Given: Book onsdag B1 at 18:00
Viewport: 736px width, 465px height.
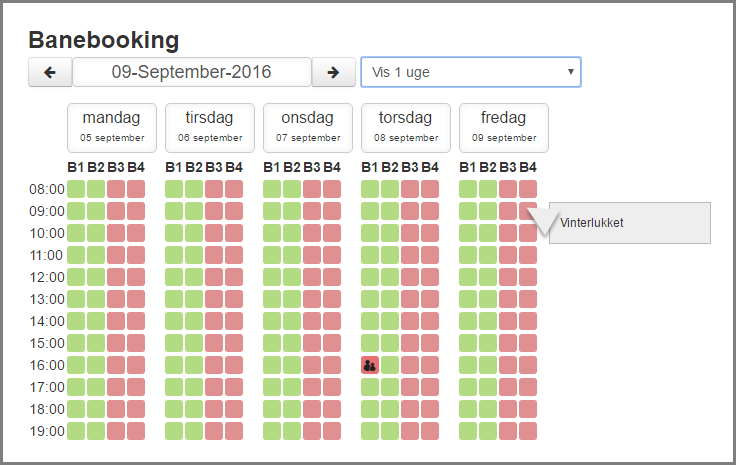Looking at the screenshot, I should [272, 409].
